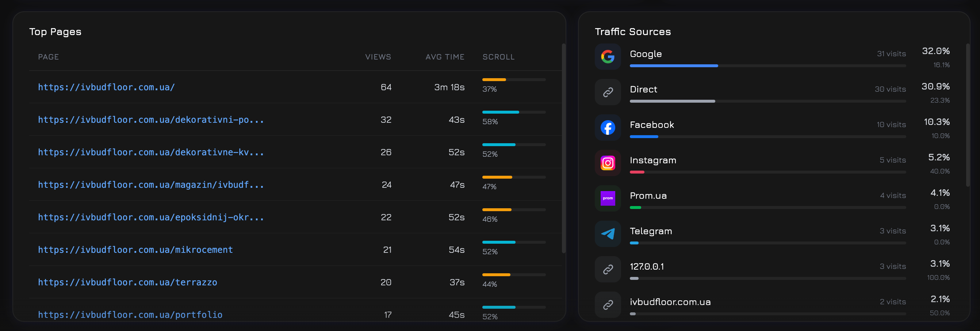Click the Top Pages heading

[55, 32]
